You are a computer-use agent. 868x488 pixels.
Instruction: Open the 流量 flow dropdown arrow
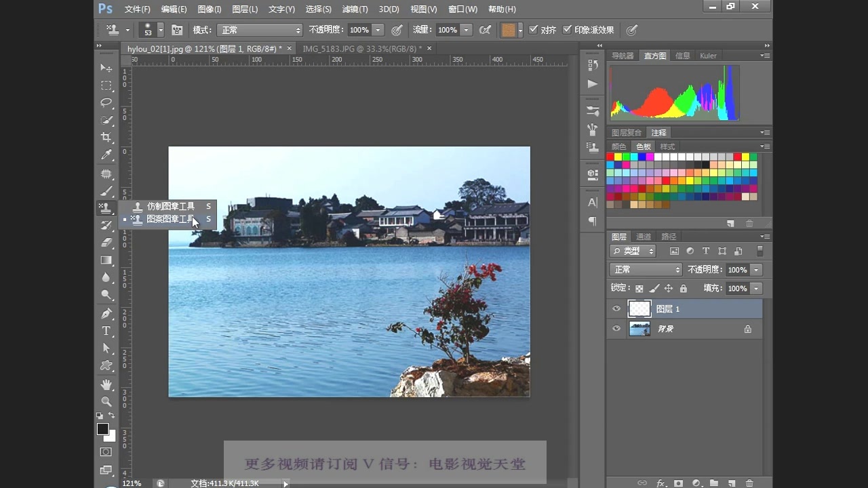466,30
